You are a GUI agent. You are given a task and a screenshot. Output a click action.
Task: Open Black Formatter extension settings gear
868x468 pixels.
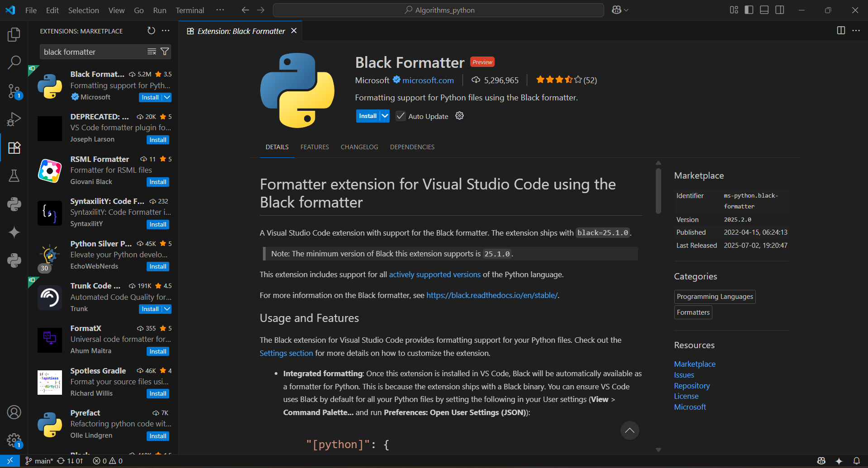459,116
